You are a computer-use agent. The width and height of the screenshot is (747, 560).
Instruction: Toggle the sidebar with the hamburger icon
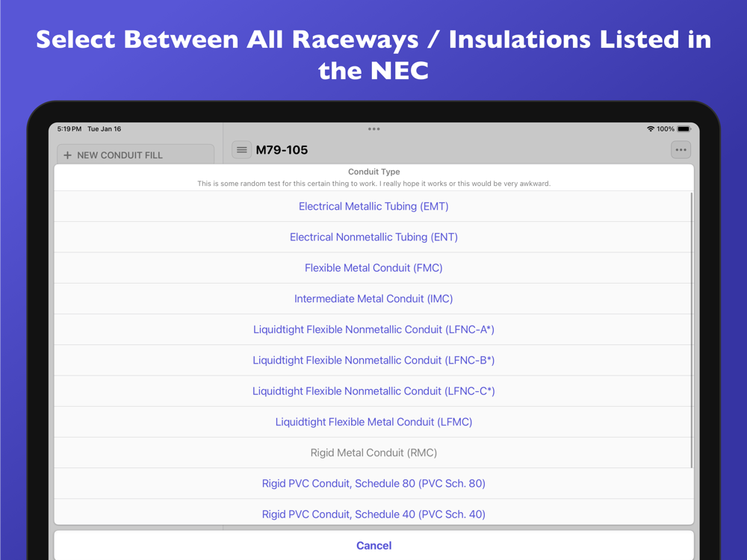click(241, 150)
